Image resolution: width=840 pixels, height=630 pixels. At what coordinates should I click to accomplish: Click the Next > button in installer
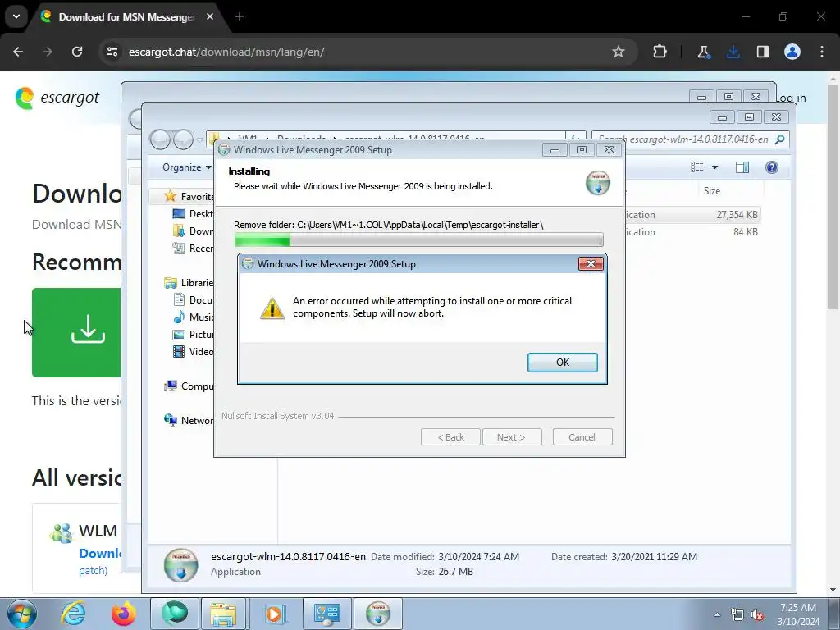[512, 437]
